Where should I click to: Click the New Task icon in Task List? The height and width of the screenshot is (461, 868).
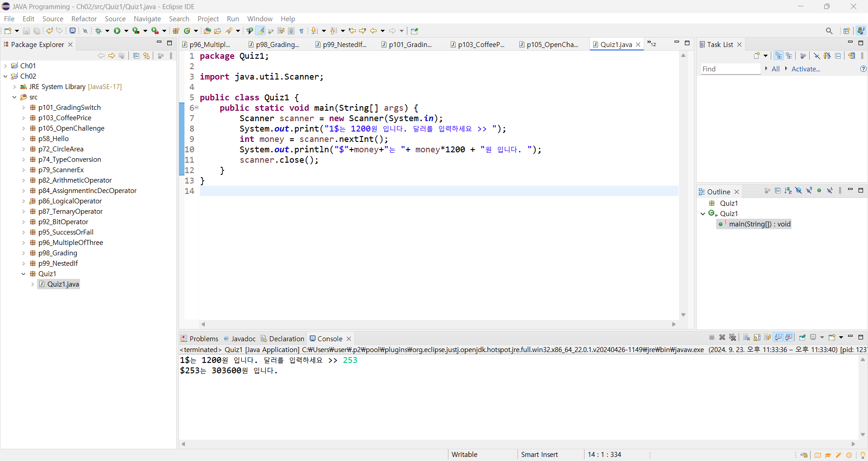point(757,56)
